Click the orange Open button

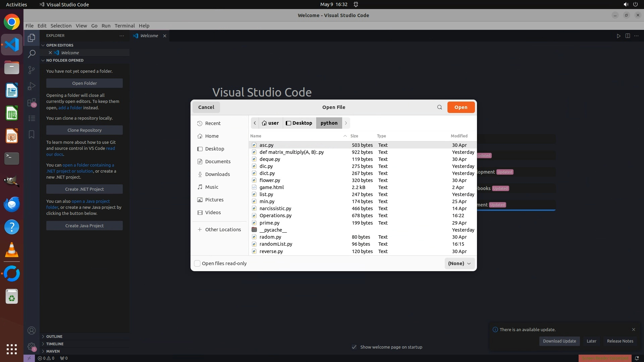pos(461,107)
